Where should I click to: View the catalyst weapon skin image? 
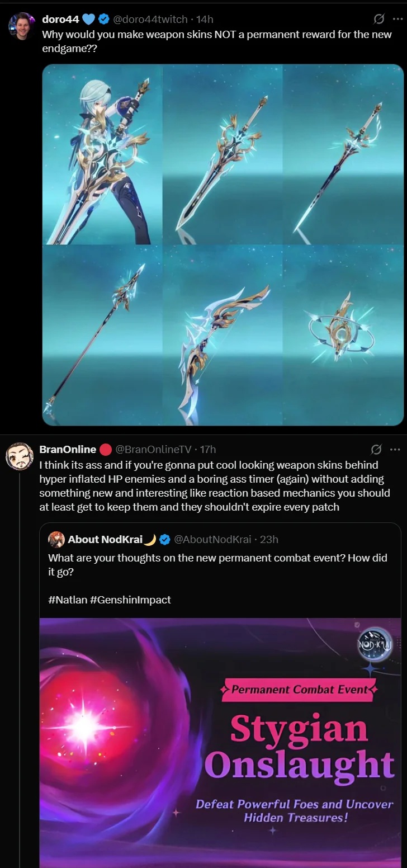343,336
